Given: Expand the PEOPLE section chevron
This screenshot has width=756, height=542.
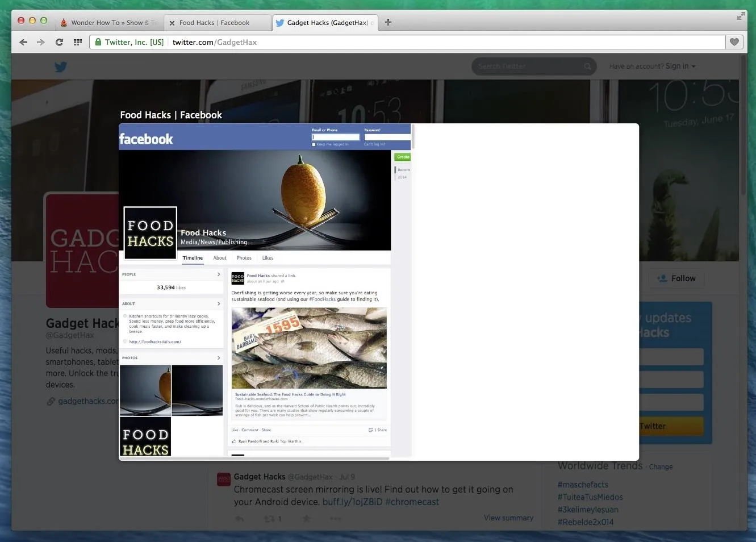Looking at the screenshot, I should pyautogui.click(x=219, y=274).
